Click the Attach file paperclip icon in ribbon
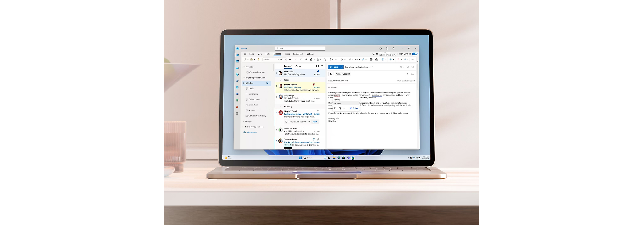The image size is (644, 225). click(350, 59)
